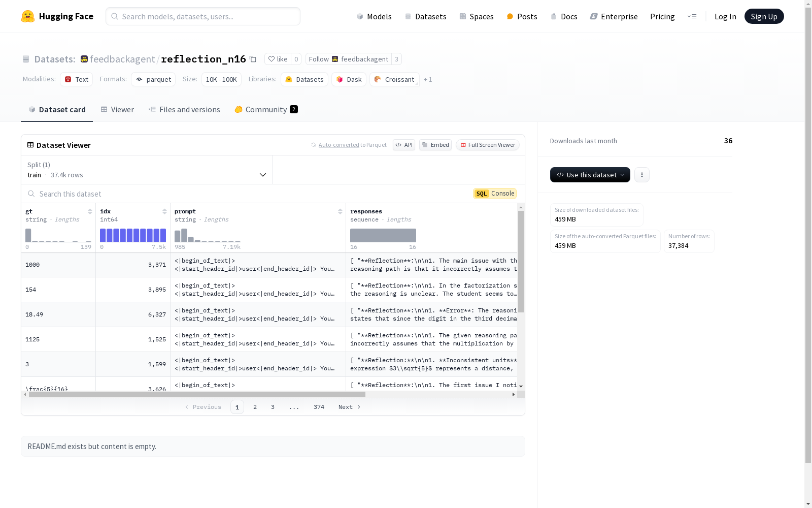
Task: Click the Datasets: breadcrumb label
Action: pyautogui.click(x=55, y=59)
